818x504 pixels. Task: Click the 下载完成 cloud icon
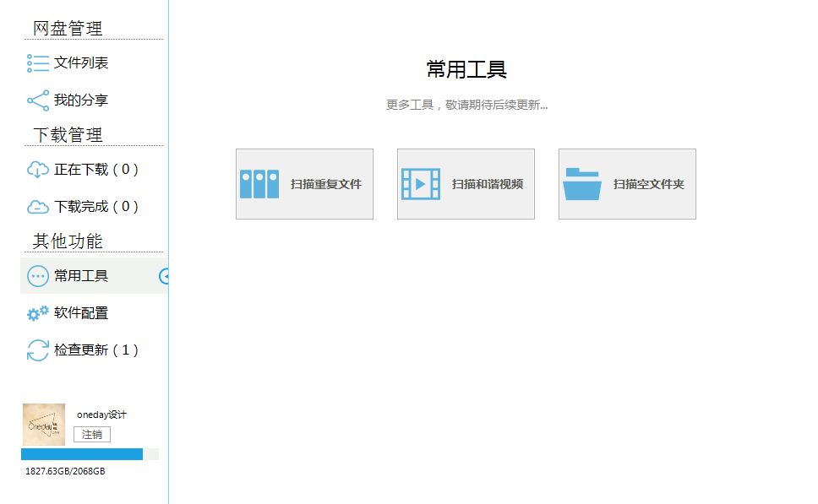pyautogui.click(x=38, y=207)
